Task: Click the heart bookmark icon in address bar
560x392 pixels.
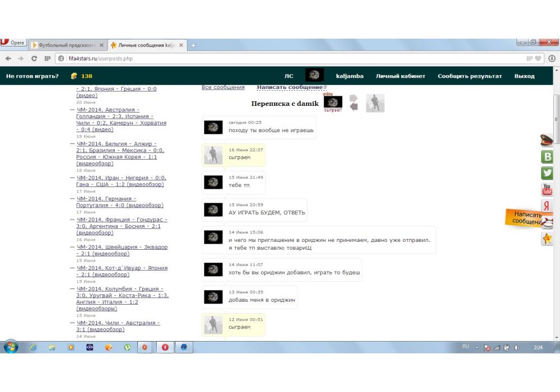Action: click(538, 58)
